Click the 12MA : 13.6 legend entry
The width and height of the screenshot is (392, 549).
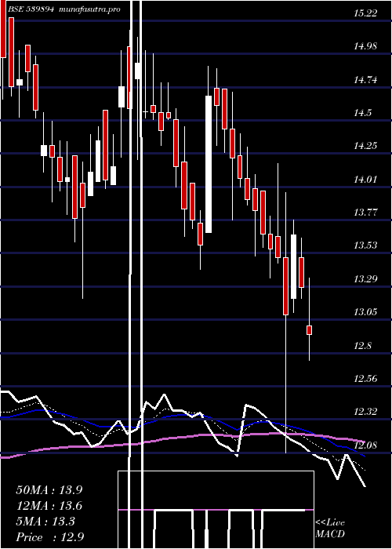pyautogui.click(x=49, y=506)
